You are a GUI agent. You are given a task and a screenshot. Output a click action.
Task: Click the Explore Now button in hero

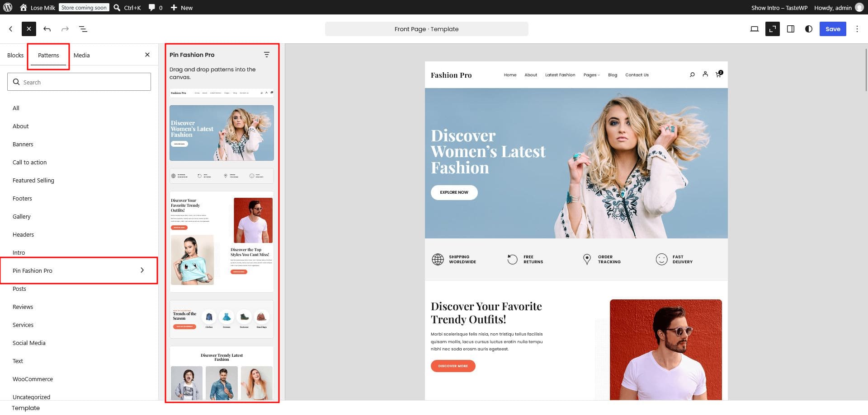click(x=454, y=192)
